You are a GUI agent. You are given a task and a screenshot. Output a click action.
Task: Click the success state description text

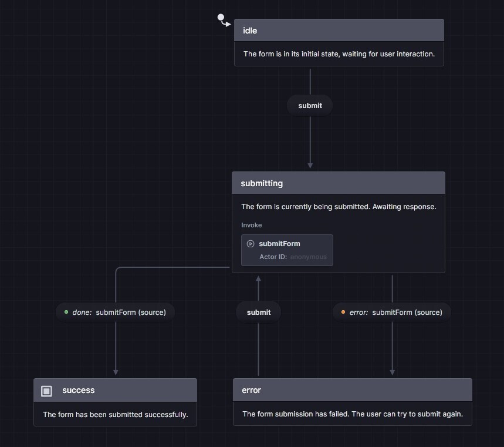(x=115, y=414)
